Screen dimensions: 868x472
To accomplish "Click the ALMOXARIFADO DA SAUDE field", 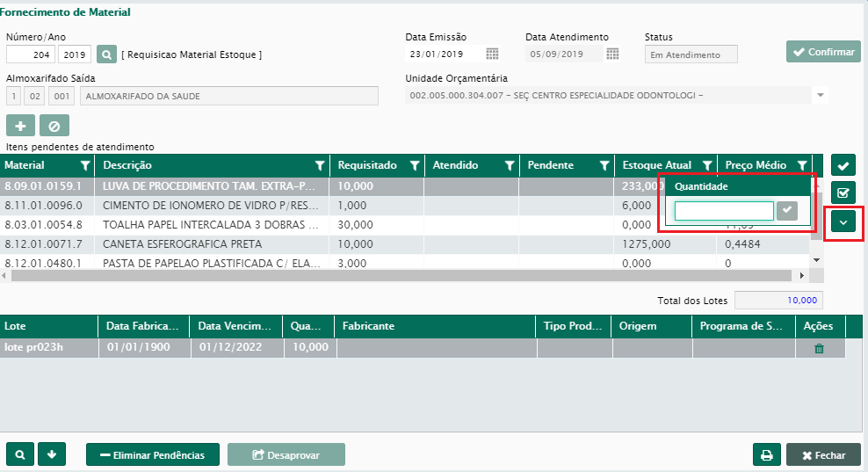I will (229, 96).
